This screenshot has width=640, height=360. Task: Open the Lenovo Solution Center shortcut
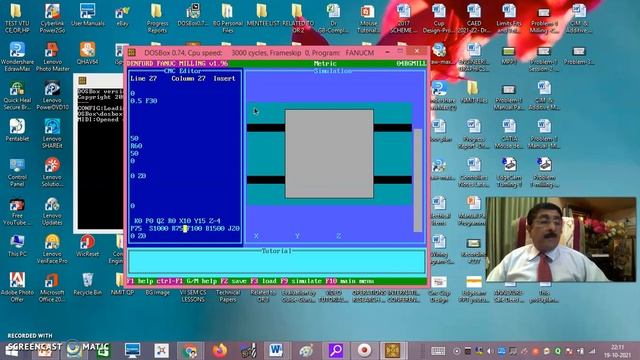(x=52, y=171)
